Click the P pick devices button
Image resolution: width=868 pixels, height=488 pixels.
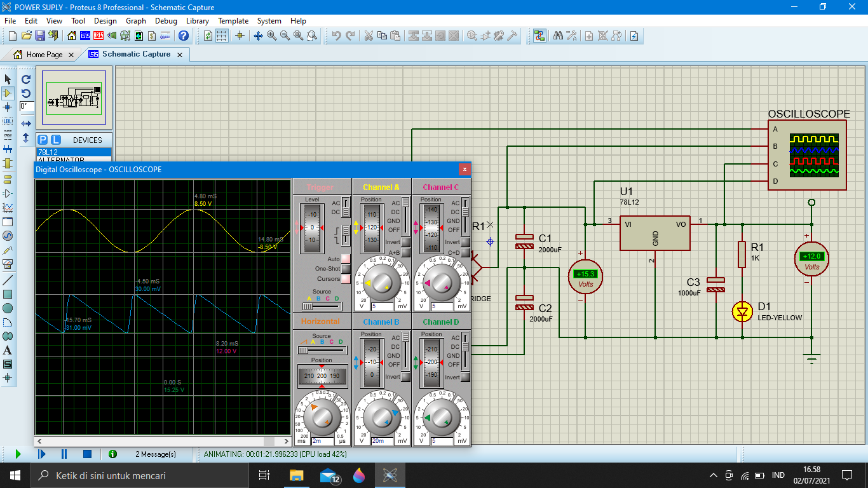coord(43,140)
